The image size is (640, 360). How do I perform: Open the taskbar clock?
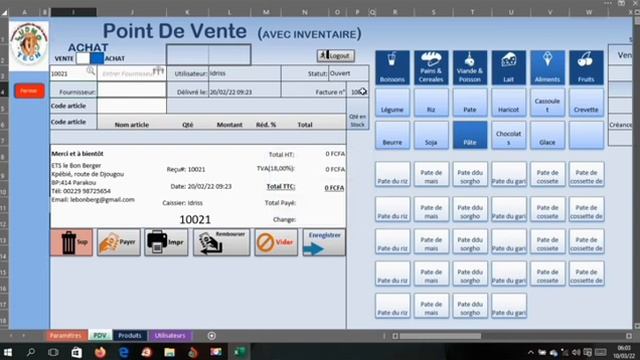click(624, 352)
